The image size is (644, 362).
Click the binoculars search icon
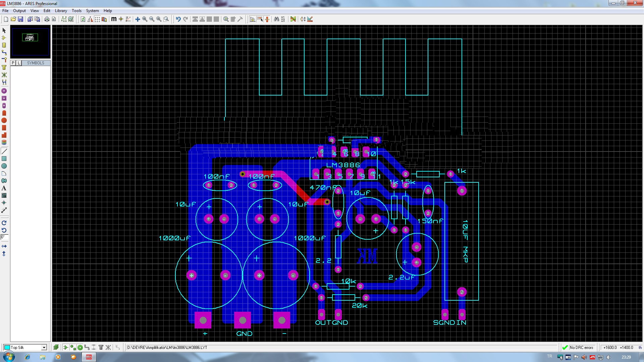click(x=276, y=19)
